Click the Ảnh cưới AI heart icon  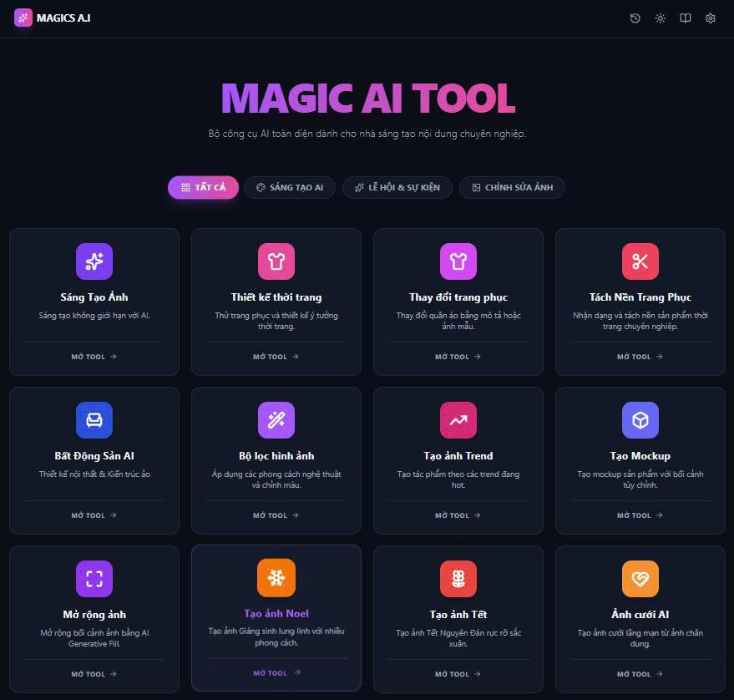point(640,578)
